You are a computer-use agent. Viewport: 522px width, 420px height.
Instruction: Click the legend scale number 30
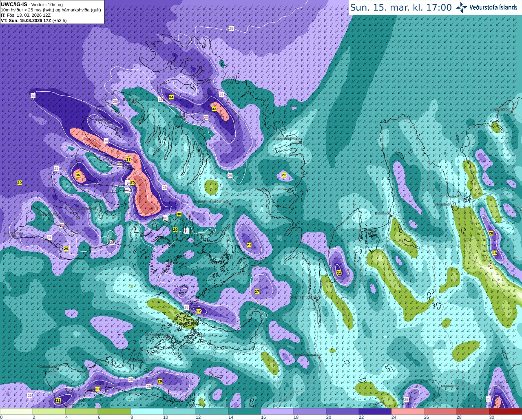coord(491,417)
